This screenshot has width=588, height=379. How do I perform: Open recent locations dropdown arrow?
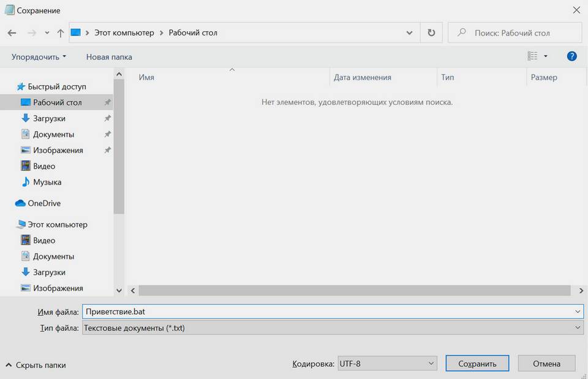pos(47,33)
